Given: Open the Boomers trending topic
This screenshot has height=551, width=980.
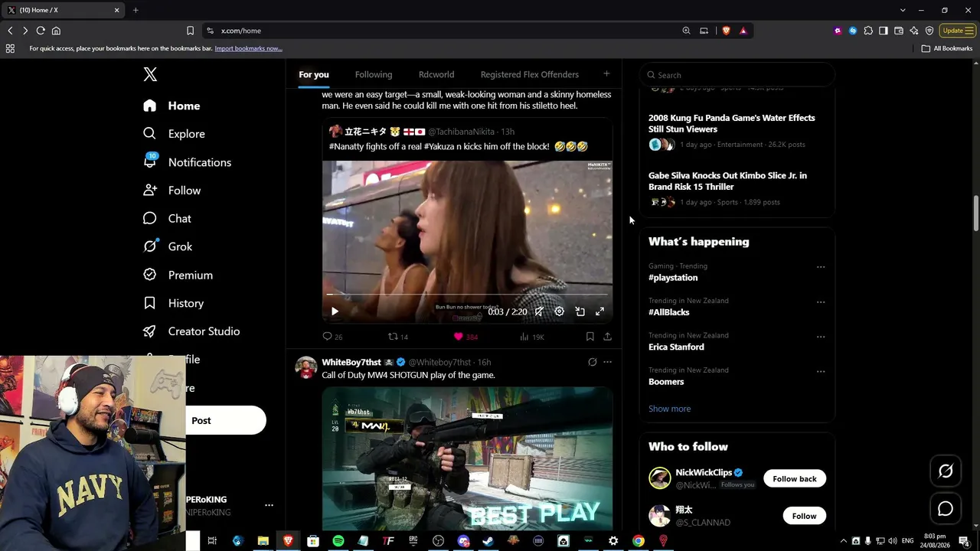Looking at the screenshot, I should (x=666, y=382).
